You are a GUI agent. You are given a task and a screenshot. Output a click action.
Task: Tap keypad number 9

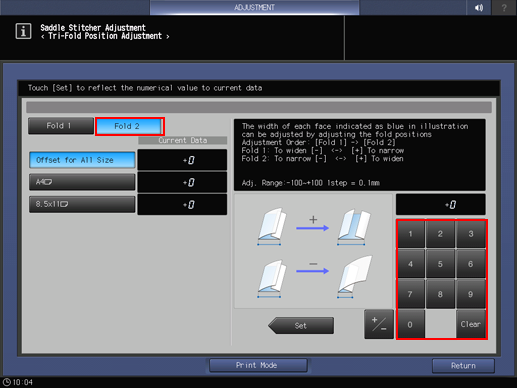[x=471, y=294]
